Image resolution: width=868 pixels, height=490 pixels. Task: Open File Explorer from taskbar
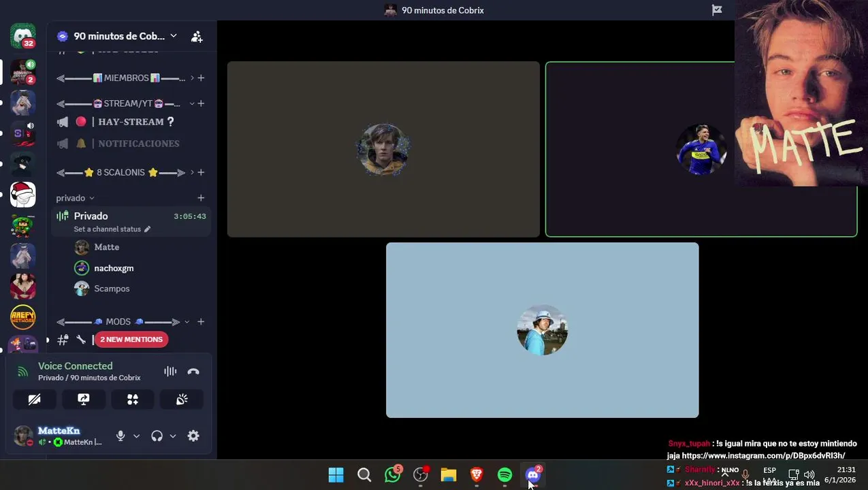pyautogui.click(x=449, y=475)
